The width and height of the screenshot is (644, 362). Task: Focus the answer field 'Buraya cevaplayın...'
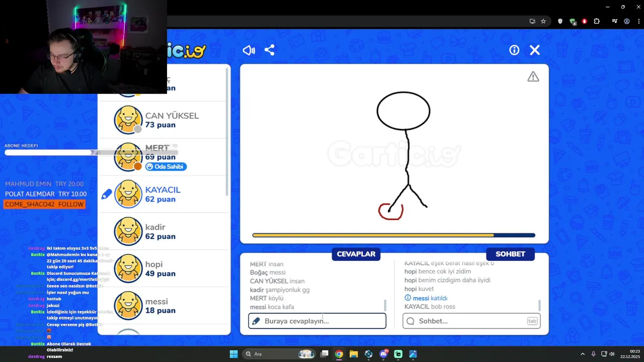click(317, 321)
